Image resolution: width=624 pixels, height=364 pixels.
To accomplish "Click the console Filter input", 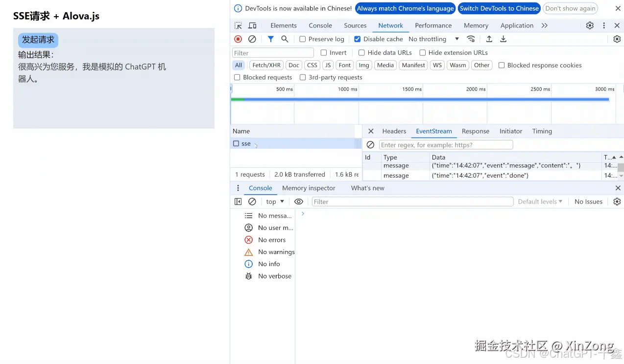I will point(412,202).
